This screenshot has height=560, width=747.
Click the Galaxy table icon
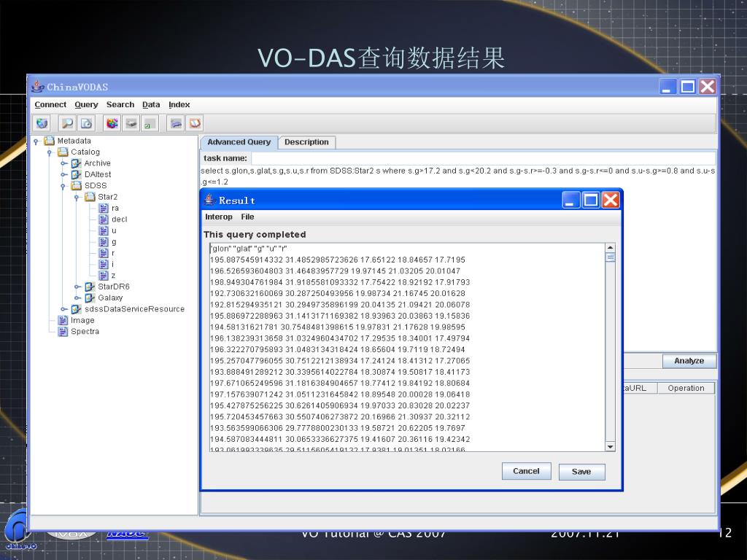pos(90,297)
